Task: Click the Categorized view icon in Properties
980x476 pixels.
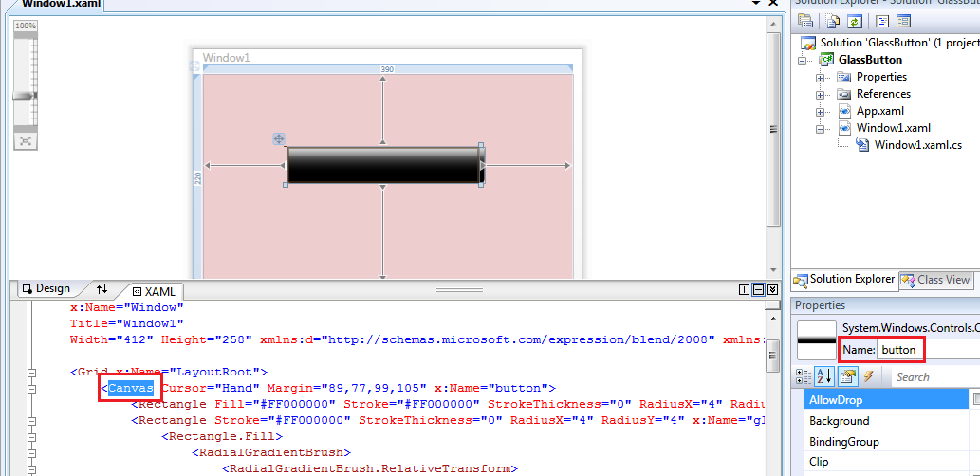Action: pyautogui.click(x=803, y=376)
